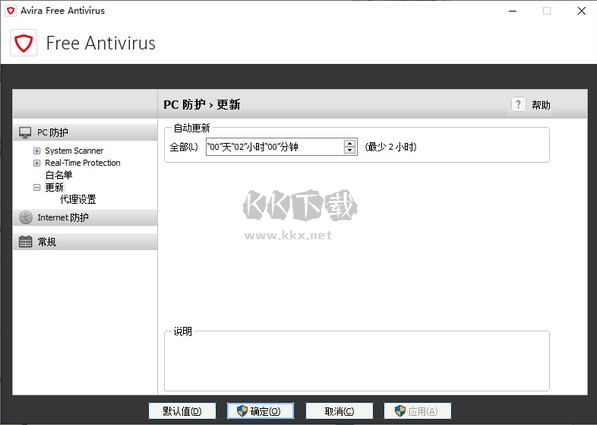Click the PC 防护 › 更新 breadcrumb heading

(202, 105)
